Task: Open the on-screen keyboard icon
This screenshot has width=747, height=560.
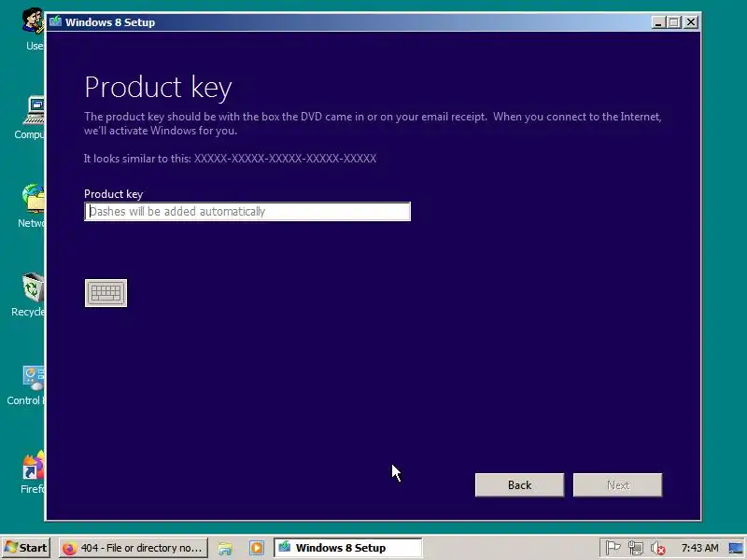Action: 106,293
